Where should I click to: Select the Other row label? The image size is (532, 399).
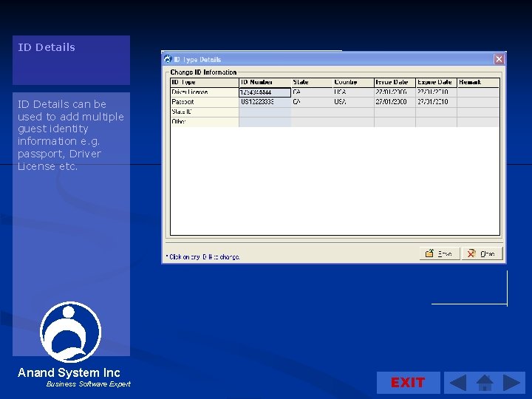(205, 122)
